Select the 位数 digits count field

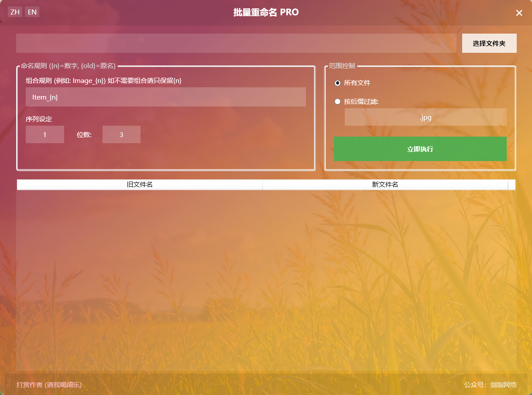tap(121, 134)
